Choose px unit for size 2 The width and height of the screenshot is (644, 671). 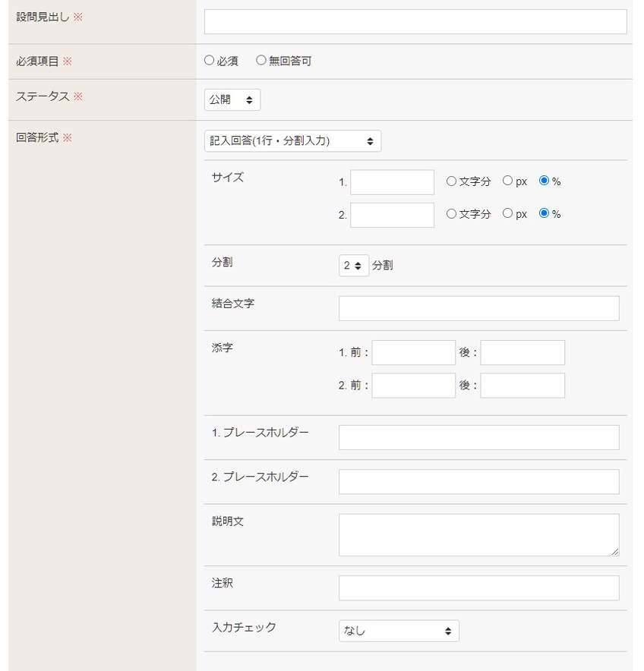[508, 214]
